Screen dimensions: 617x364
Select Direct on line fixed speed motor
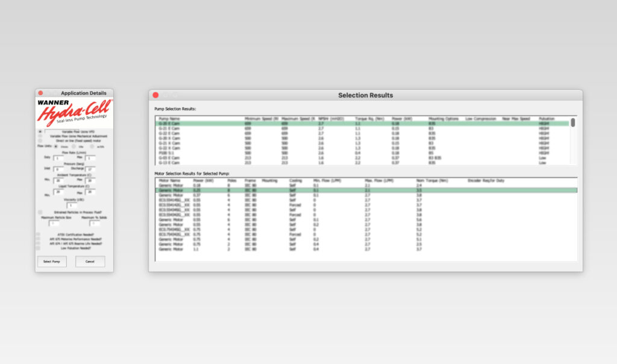pos(40,140)
